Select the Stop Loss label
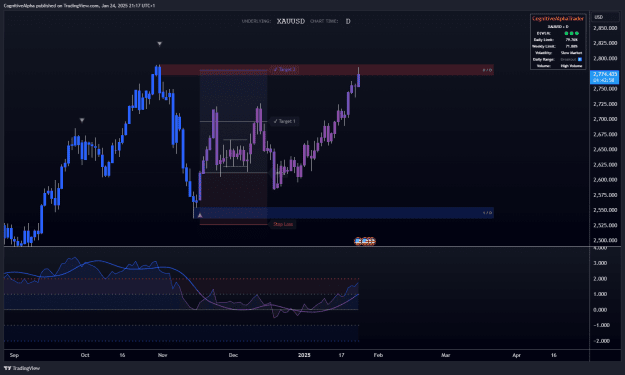Viewport: 625px width, 375px height. click(x=283, y=224)
